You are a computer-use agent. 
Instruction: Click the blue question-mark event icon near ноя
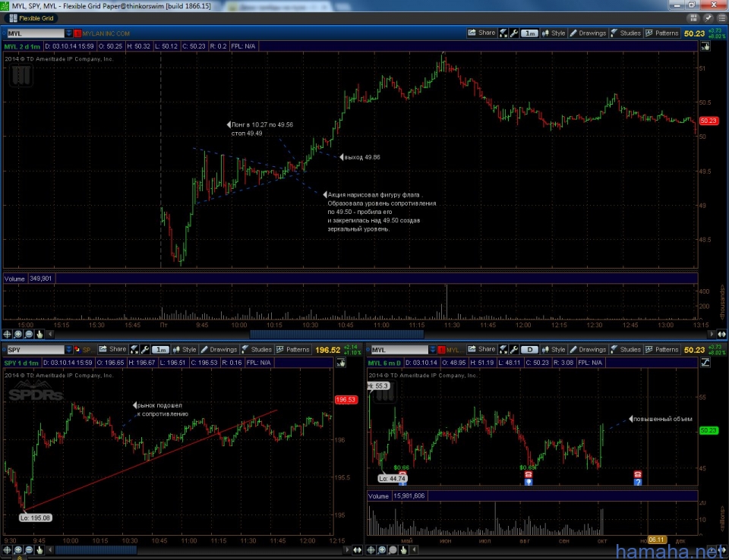(x=637, y=482)
